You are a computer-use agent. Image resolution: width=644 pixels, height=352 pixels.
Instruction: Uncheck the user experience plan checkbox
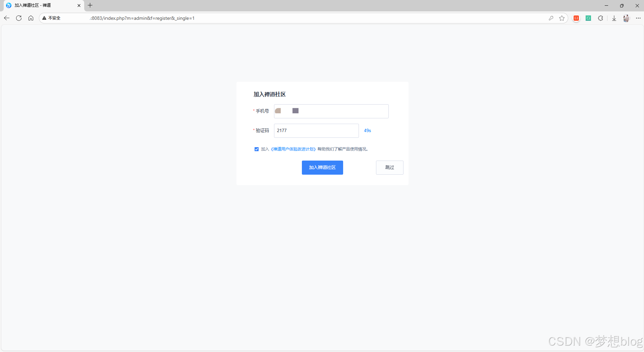tap(257, 149)
